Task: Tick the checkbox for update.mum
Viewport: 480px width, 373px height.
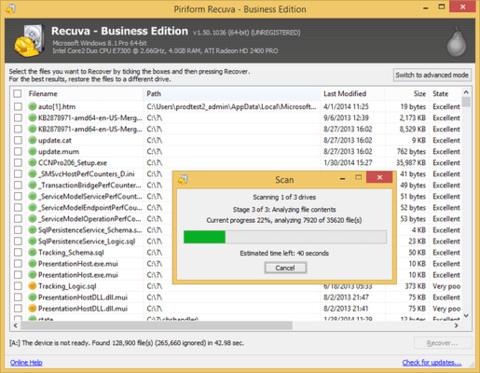Action: tap(18, 152)
